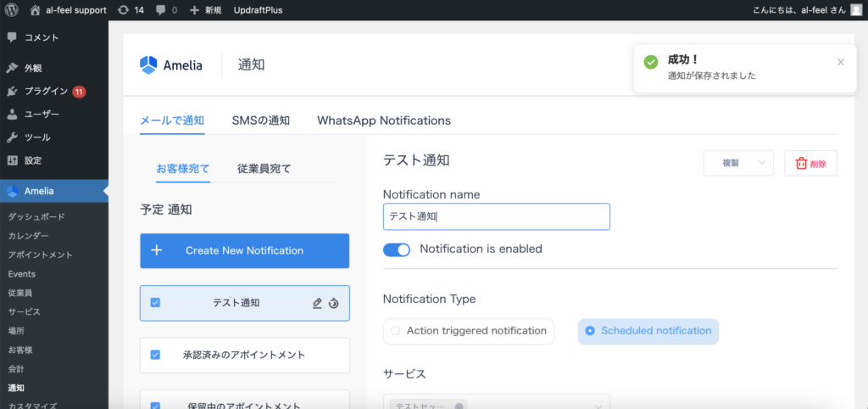Click the WordPress logo icon
The width and height of the screenshot is (868, 409).
click(x=11, y=10)
